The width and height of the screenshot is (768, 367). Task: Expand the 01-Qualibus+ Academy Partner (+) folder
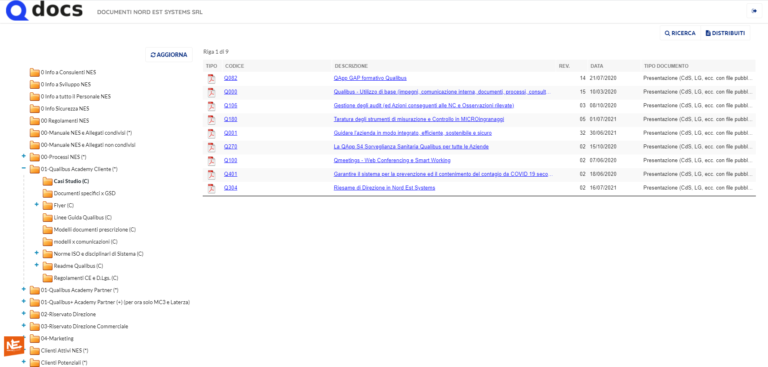[24, 301]
